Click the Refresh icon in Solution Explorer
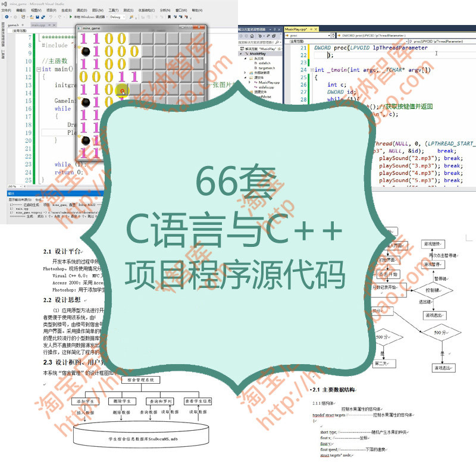Screen dimensions: 476x476 point(260,36)
